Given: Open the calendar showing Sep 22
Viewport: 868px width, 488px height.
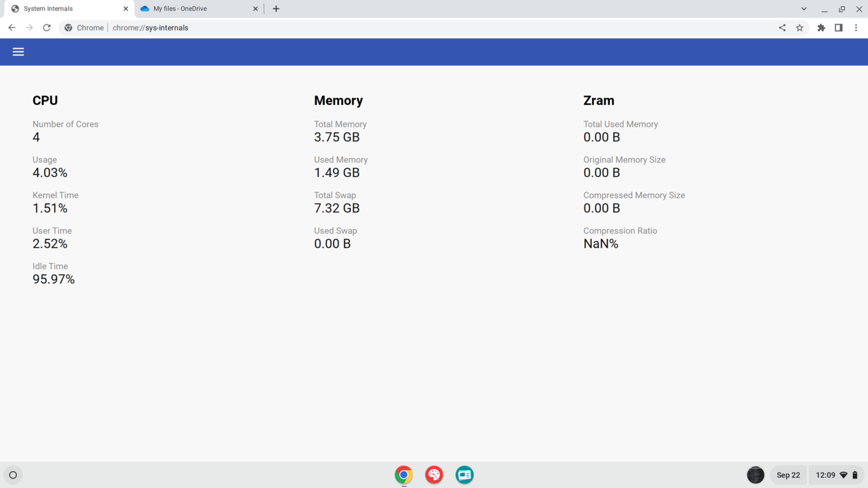Looking at the screenshot, I should (788, 475).
